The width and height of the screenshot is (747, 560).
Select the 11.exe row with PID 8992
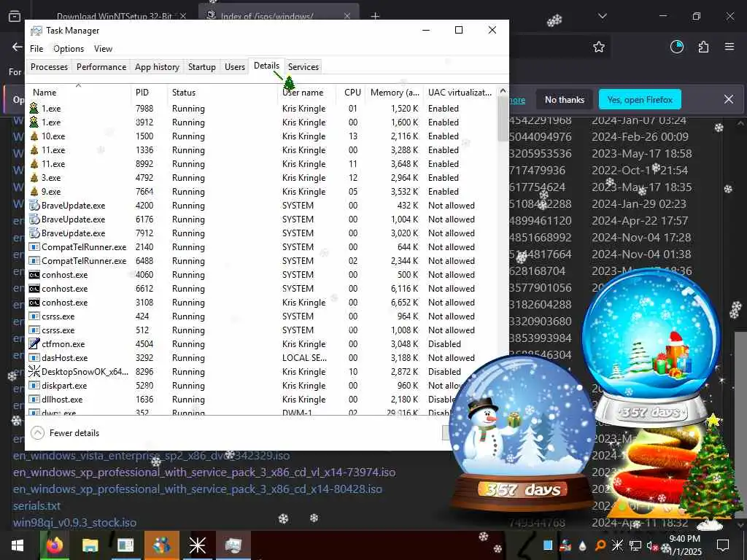click(x=262, y=164)
